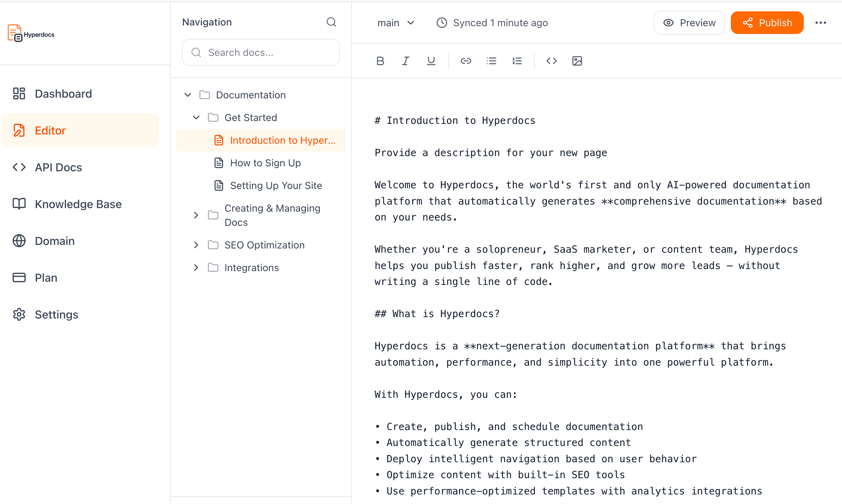Expand the Integrations folder

click(x=196, y=268)
